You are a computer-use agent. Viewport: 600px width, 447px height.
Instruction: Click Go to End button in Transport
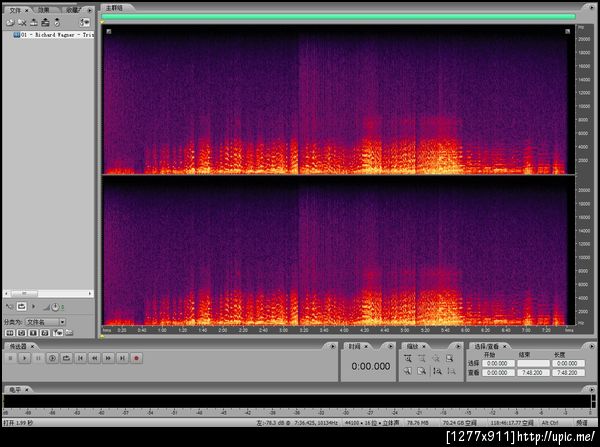[122, 358]
